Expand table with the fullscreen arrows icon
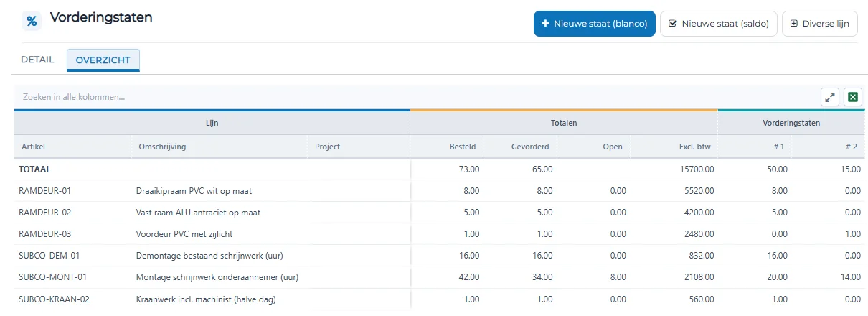868x316 pixels. pyautogui.click(x=830, y=97)
